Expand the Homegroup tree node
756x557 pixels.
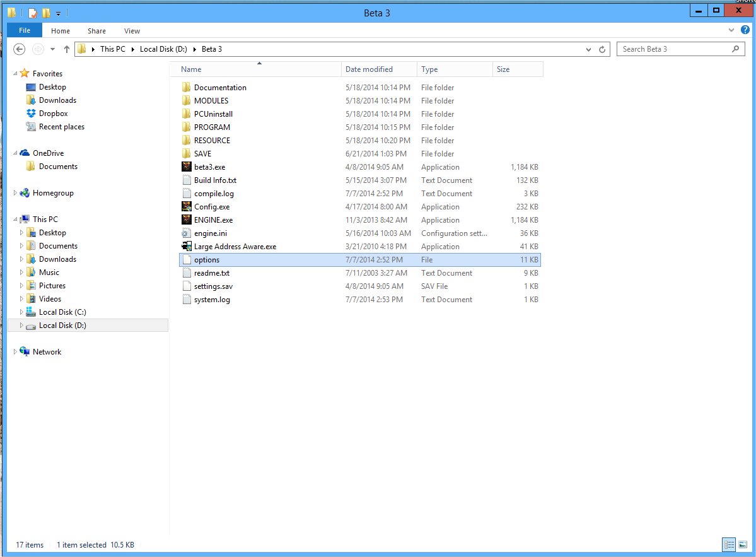[x=15, y=193]
